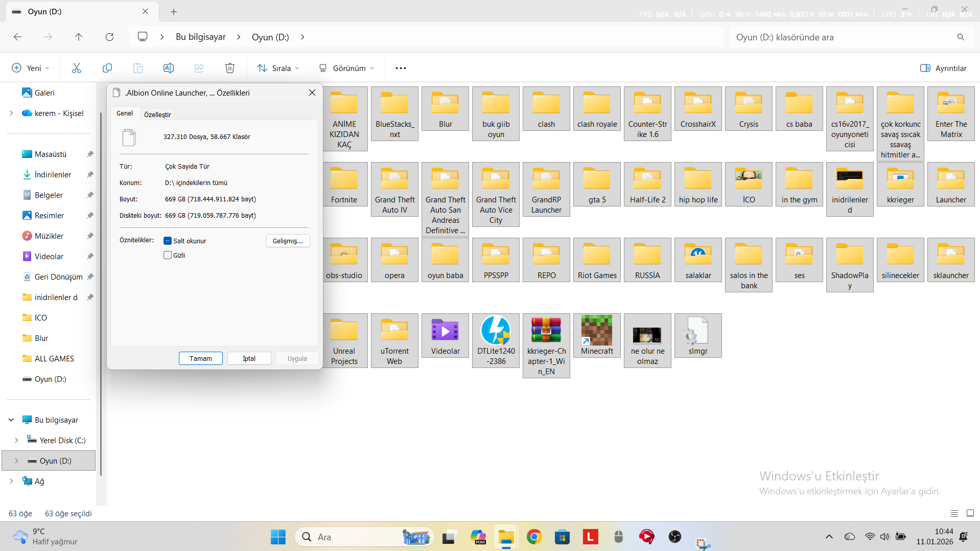Select the Minecraft shortcut icon
Viewport: 980px width, 551px height.
click(597, 336)
